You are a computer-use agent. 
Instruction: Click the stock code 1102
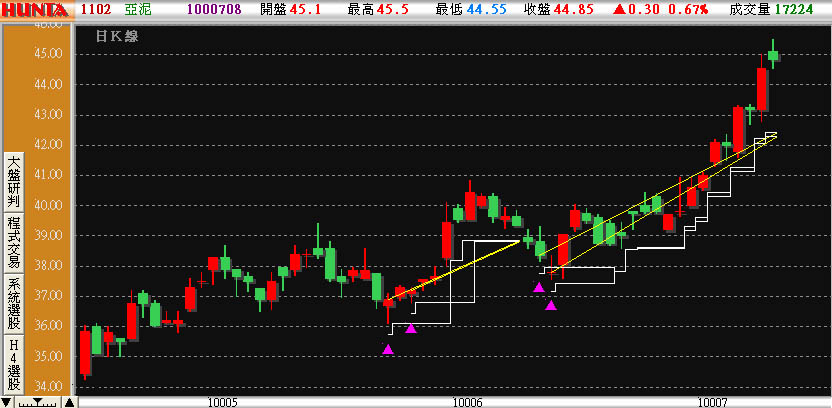click(95, 9)
